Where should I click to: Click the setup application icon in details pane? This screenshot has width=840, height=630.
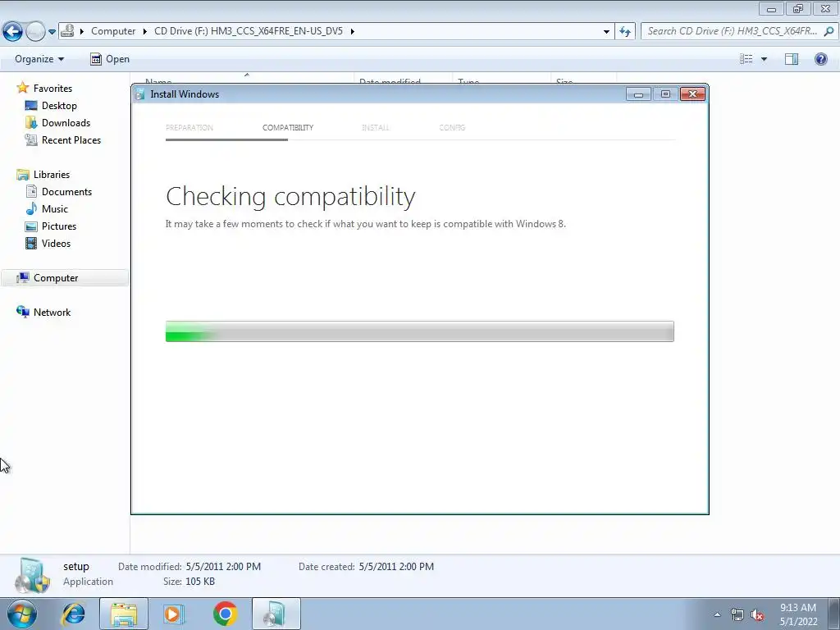(x=33, y=575)
